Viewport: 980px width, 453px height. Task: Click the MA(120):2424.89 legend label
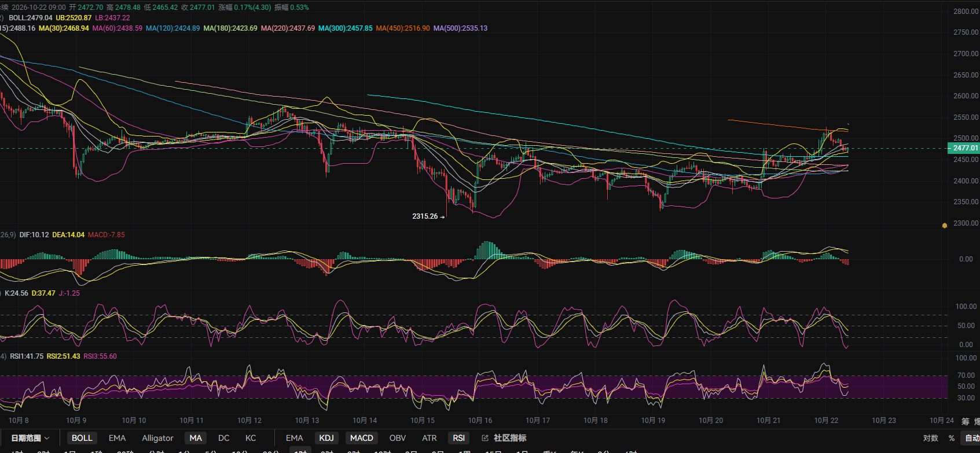coord(172,28)
